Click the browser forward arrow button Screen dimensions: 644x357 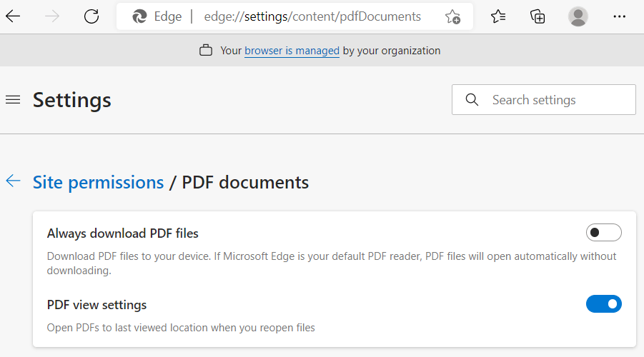click(52, 16)
